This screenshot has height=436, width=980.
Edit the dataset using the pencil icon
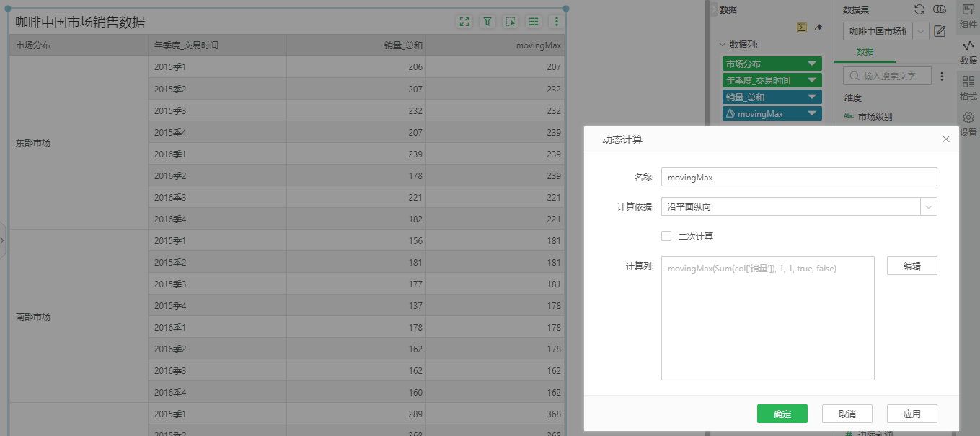(x=940, y=31)
